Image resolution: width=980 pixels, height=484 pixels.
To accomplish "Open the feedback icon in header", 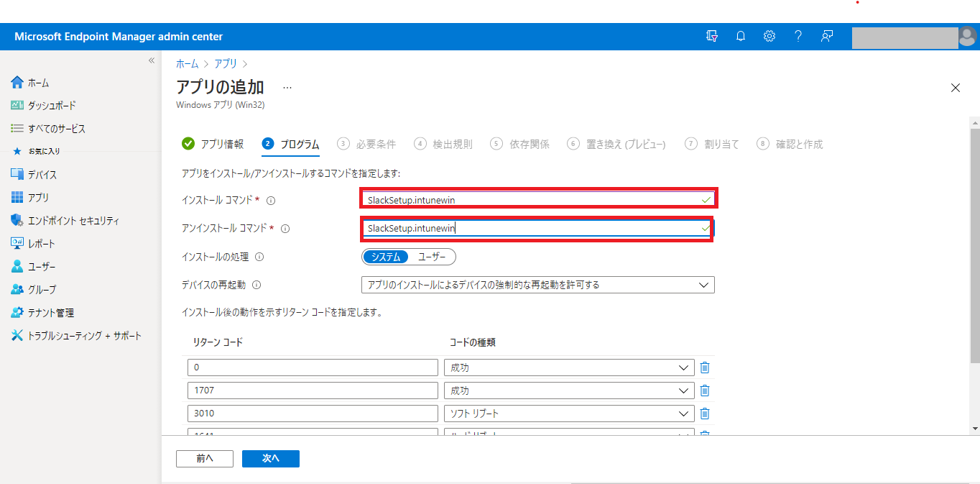I will 827,36.
